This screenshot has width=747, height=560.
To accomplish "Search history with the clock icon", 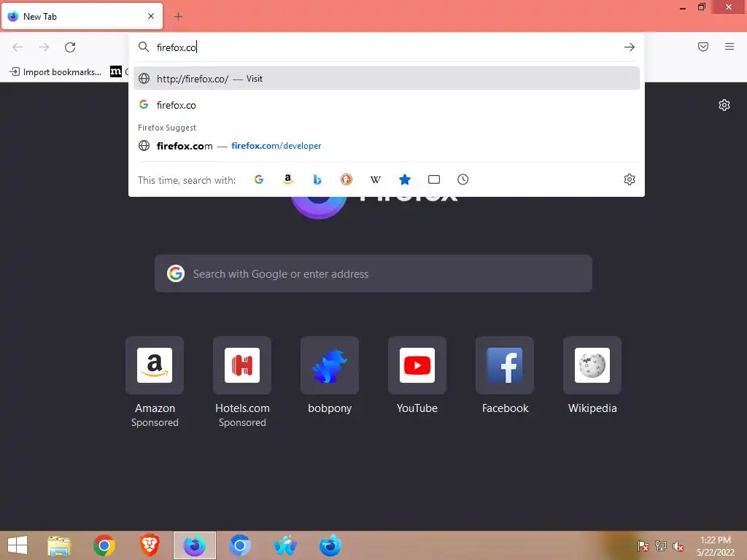I will (463, 179).
